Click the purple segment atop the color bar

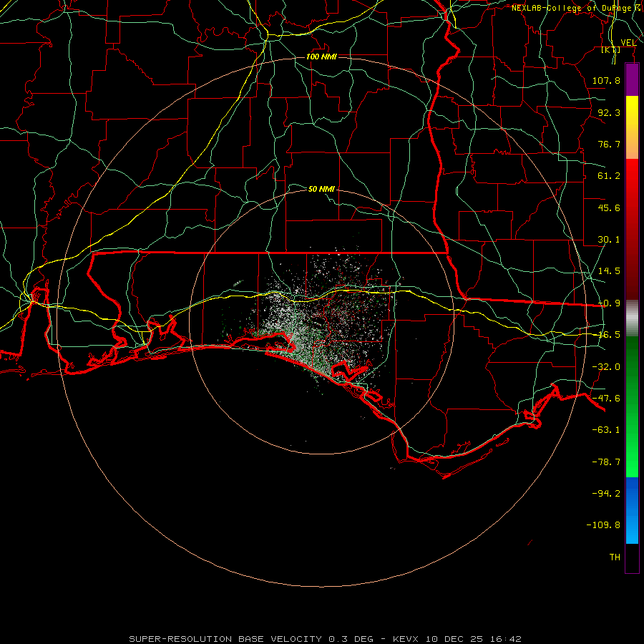tap(632, 80)
